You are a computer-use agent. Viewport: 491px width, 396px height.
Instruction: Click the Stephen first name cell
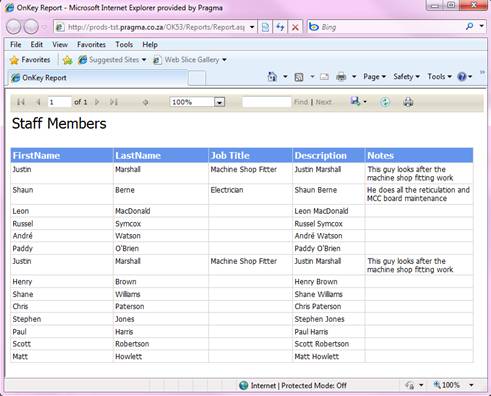pyautogui.click(x=62, y=319)
